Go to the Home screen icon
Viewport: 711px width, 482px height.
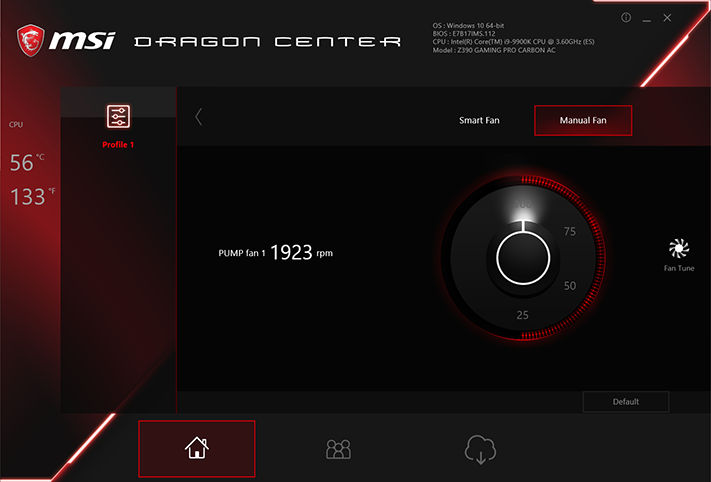197,448
